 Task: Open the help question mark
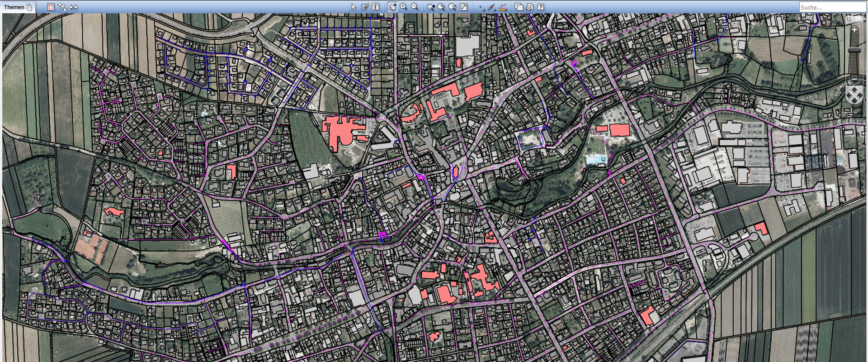(x=540, y=7)
